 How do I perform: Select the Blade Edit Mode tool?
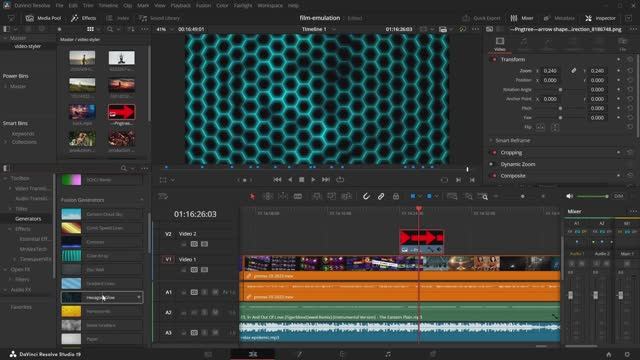point(298,196)
